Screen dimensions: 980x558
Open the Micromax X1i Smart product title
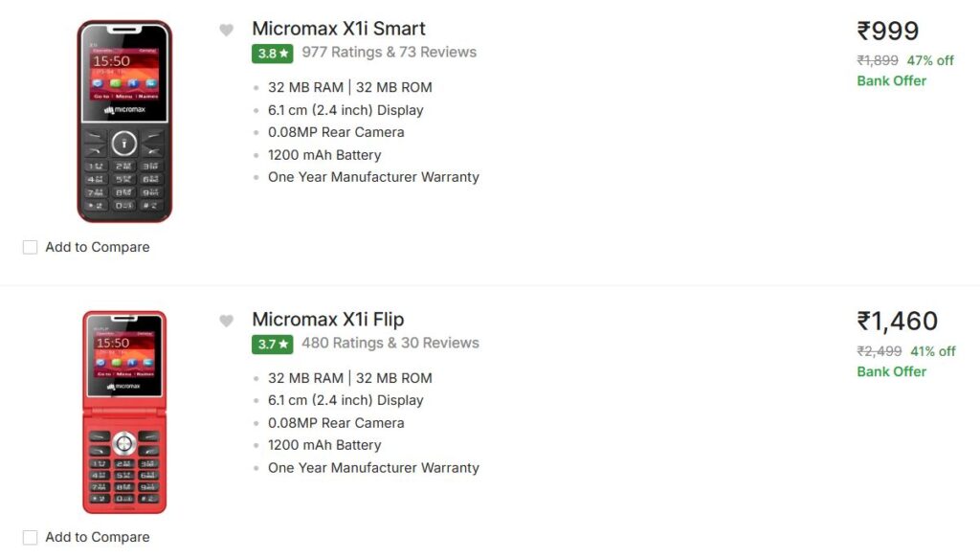click(x=339, y=29)
